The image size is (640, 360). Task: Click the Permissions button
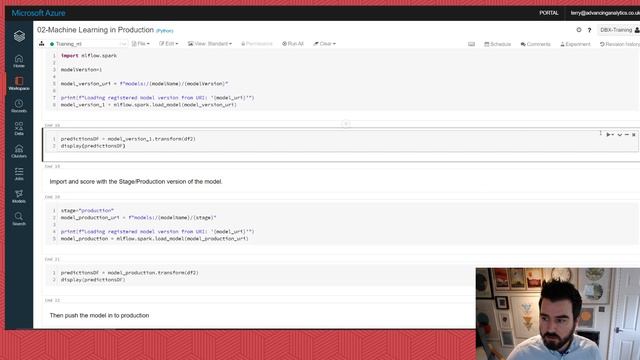point(257,44)
